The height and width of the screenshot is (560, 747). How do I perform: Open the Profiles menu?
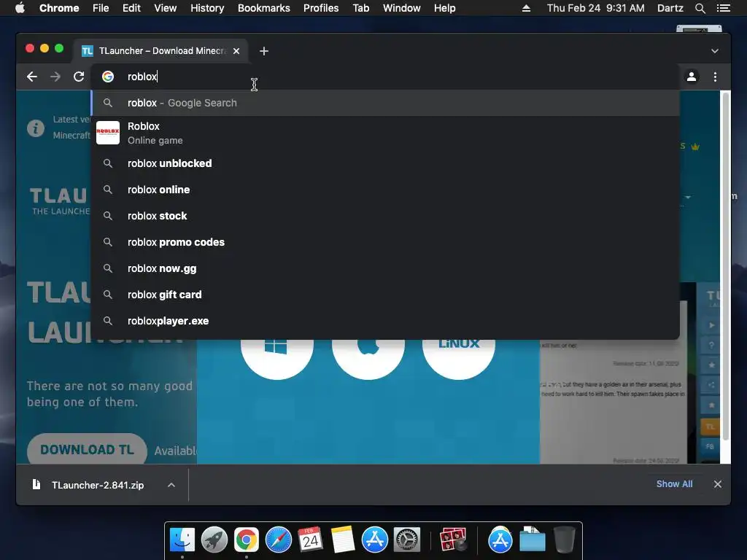pyautogui.click(x=321, y=8)
